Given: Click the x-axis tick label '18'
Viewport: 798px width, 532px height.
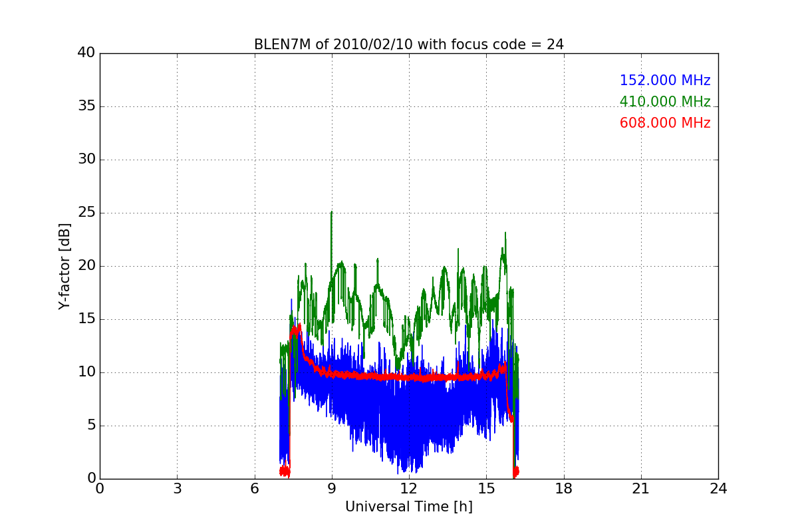Looking at the screenshot, I should 564,489.
